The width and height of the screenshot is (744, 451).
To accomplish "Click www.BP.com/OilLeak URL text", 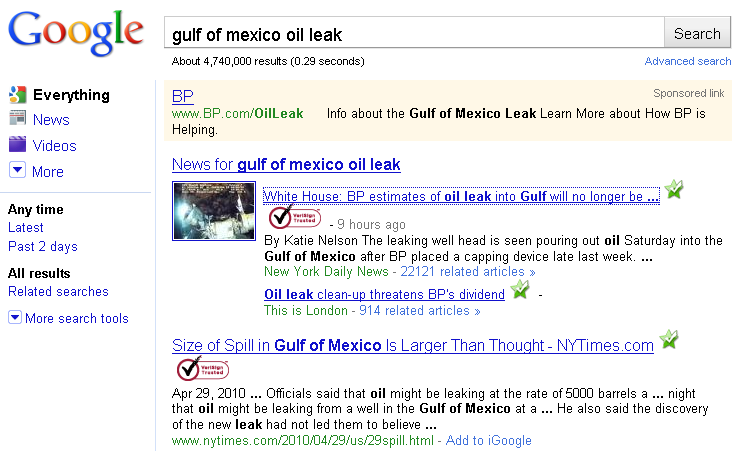I will click(x=237, y=113).
